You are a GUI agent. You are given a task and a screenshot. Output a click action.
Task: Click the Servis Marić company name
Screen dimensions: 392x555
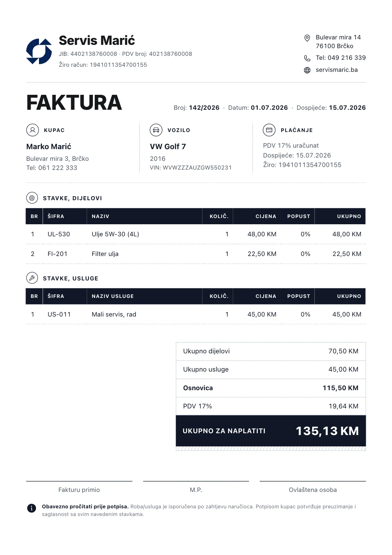tap(97, 40)
